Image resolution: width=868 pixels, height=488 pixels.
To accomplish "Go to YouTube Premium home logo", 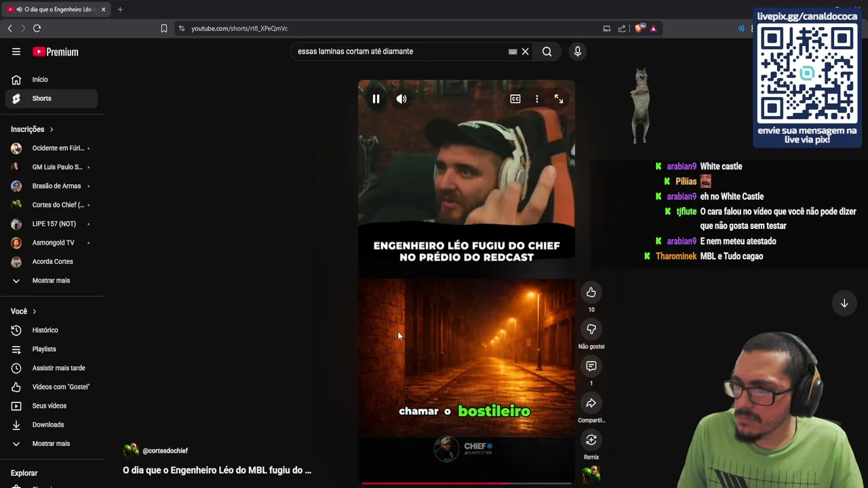I will (56, 52).
